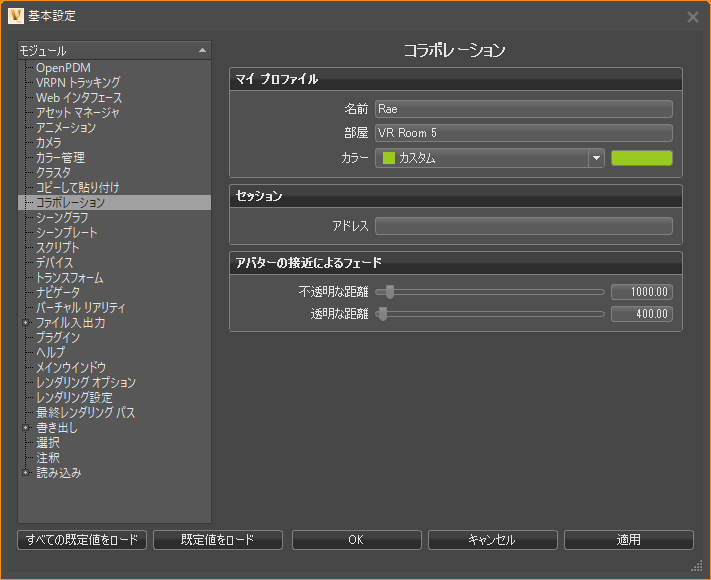Click すべての既定値をロード button
711x580 pixels.
(82, 540)
